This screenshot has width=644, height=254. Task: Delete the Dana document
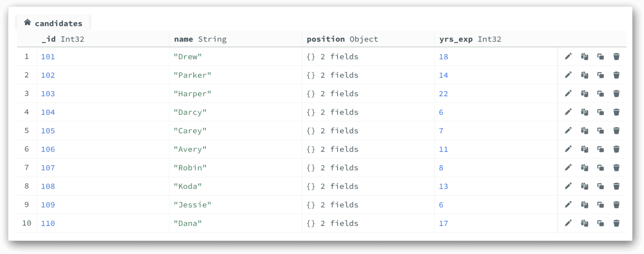(616, 223)
